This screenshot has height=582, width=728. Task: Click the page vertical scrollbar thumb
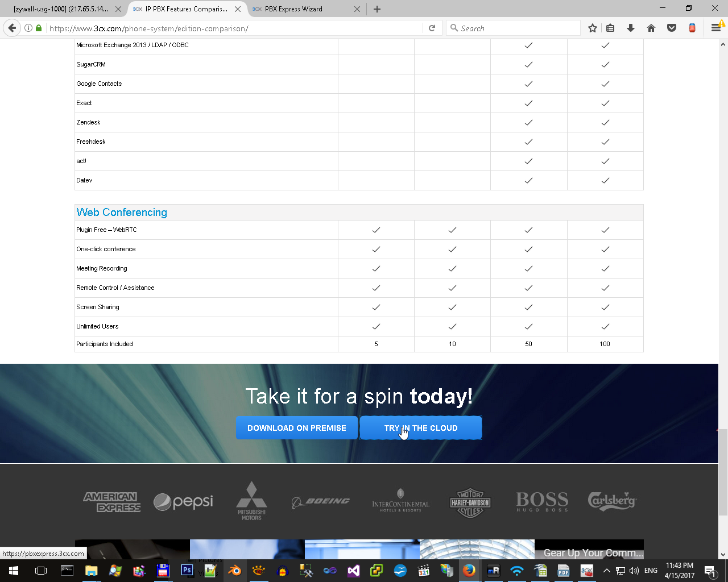tap(723, 473)
